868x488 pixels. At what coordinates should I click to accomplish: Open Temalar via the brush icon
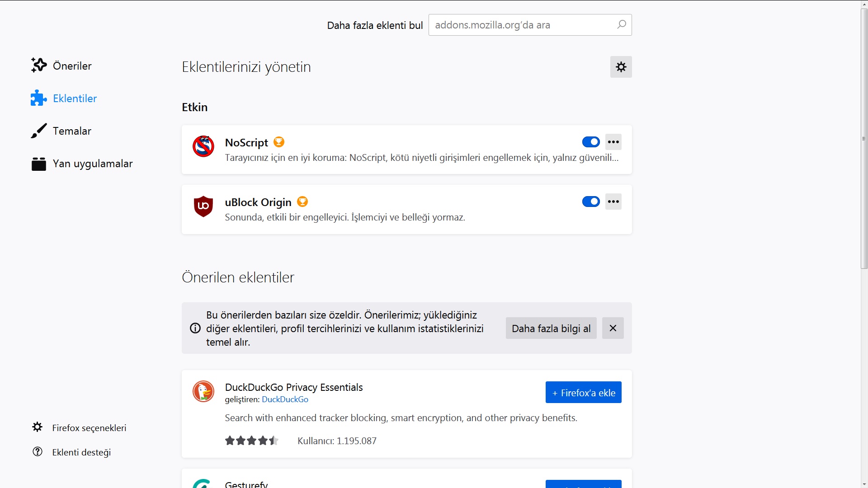pos(39,131)
